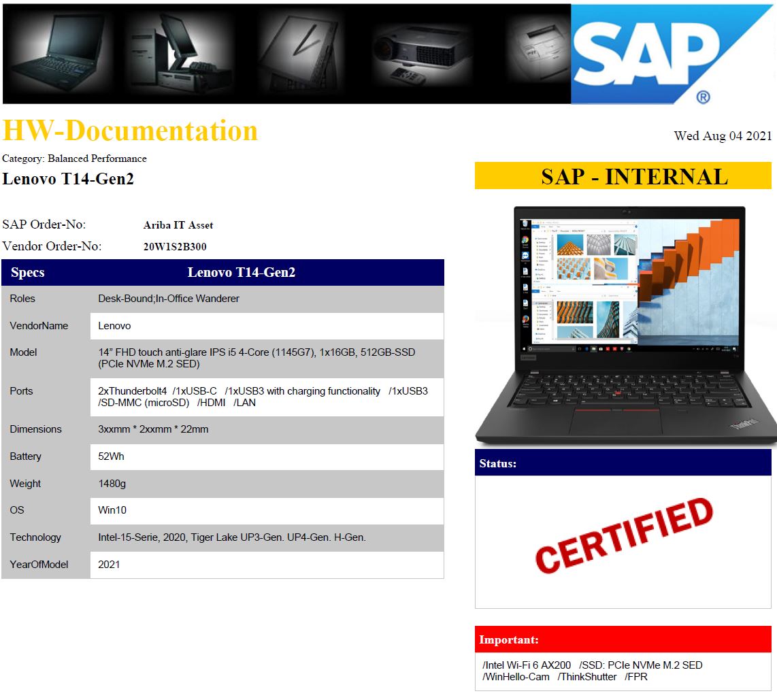
Task: Click the OS row label
Action: 17,510
